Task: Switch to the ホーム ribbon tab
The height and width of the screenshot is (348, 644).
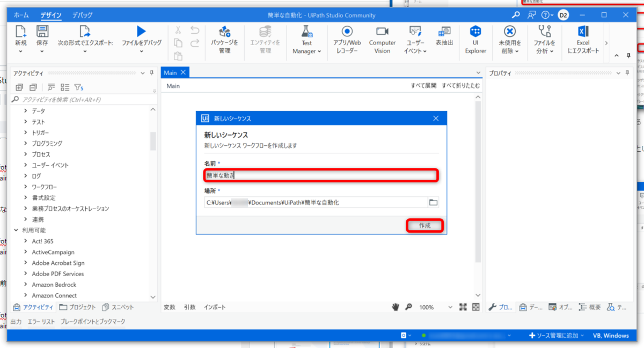Action: point(21,15)
